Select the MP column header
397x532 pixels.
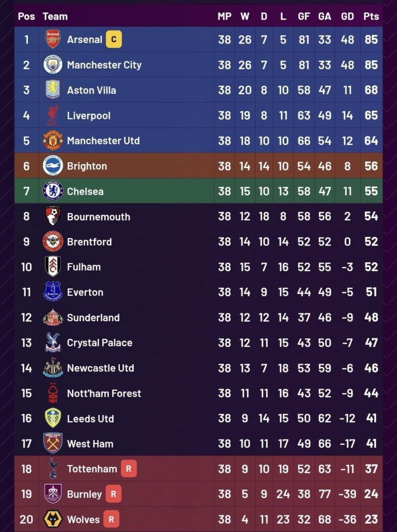point(224,16)
